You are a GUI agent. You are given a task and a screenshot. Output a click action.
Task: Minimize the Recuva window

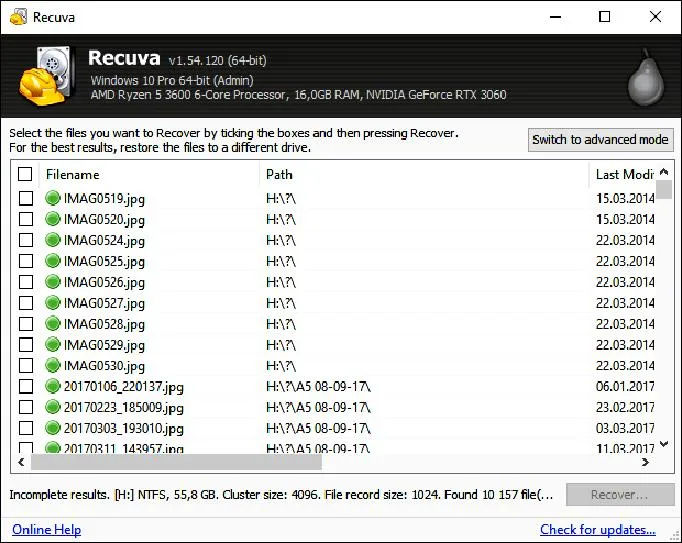pyautogui.click(x=555, y=17)
